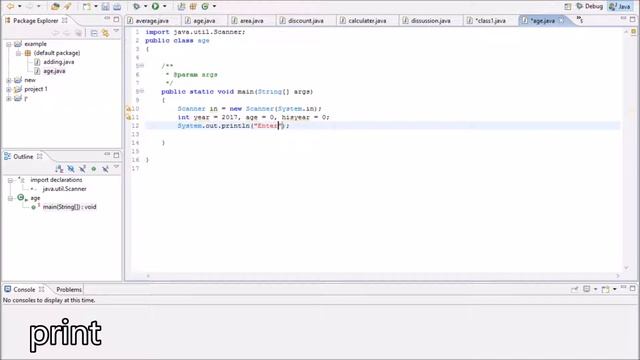Open the average.java editor tab

(x=152, y=20)
